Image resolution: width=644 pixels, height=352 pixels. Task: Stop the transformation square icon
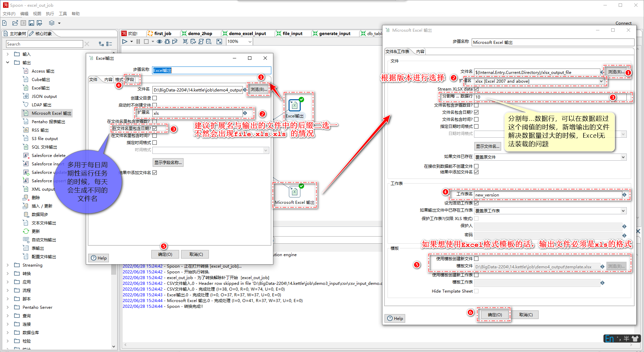coord(146,42)
